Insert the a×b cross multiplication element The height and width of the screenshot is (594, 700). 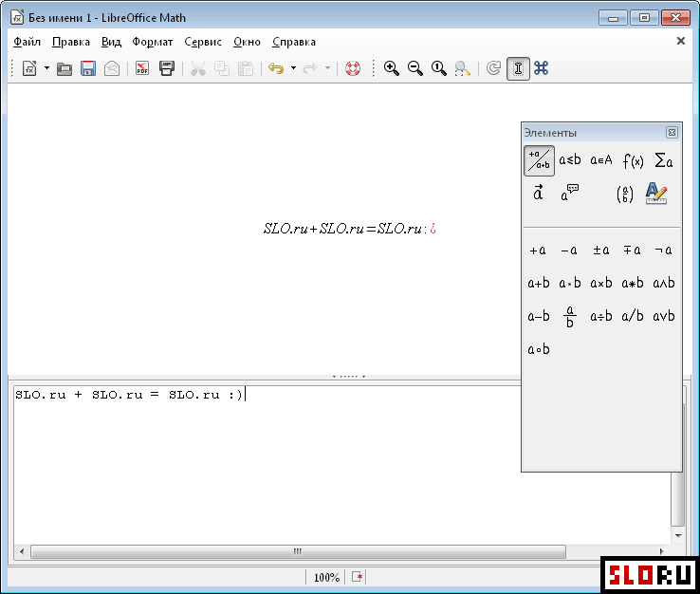pyautogui.click(x=601, y=283)
